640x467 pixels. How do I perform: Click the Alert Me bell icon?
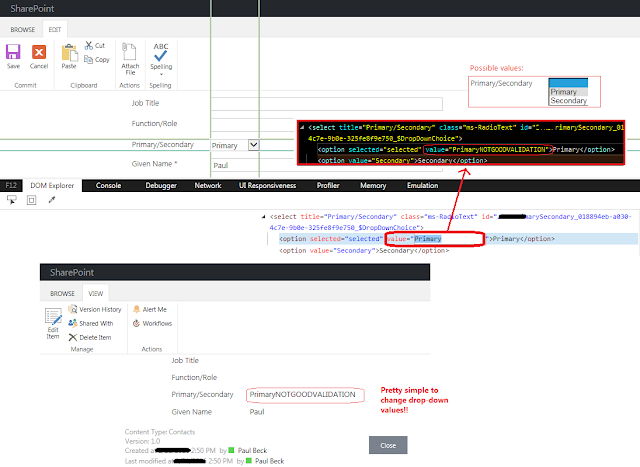pos(137,309)
